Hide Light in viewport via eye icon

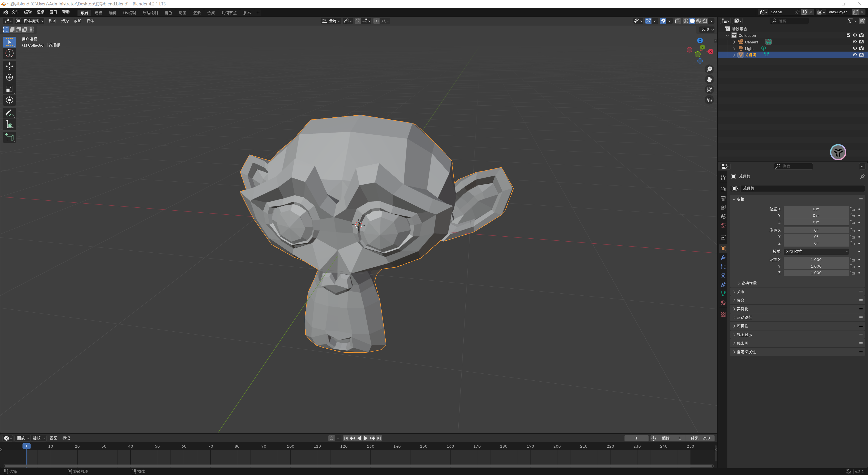coord(855,48)
